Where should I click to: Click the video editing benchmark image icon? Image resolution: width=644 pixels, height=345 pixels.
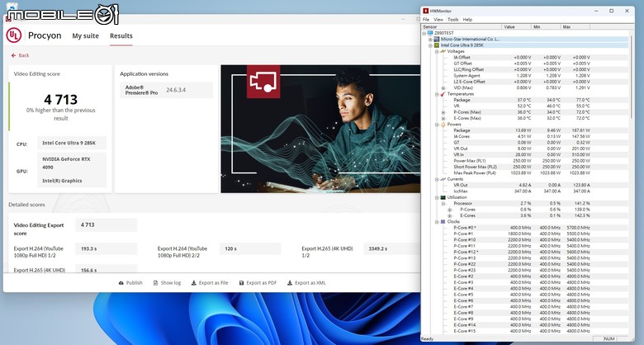pos(263,82)
